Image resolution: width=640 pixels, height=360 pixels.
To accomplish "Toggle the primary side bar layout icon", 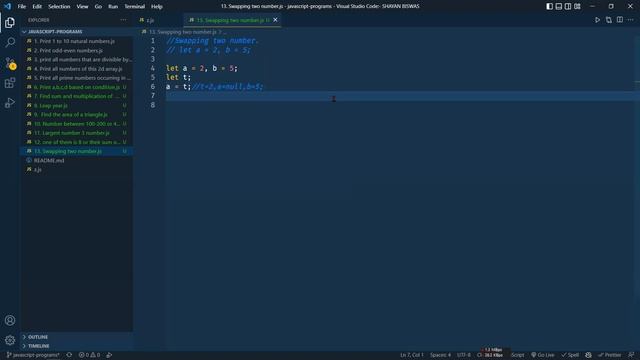I will click(x=549, y=6).
